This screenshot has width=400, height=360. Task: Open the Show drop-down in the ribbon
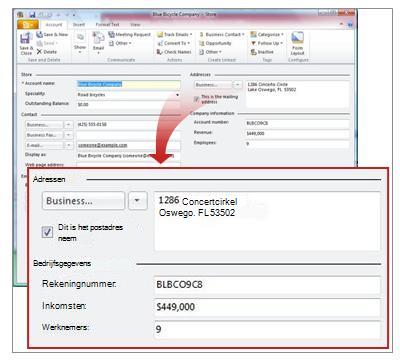pyautogui.click(x=80, y=43)
